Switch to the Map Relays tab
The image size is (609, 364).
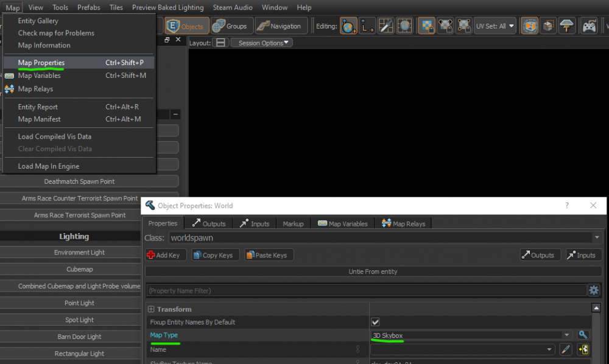[404, 223]
